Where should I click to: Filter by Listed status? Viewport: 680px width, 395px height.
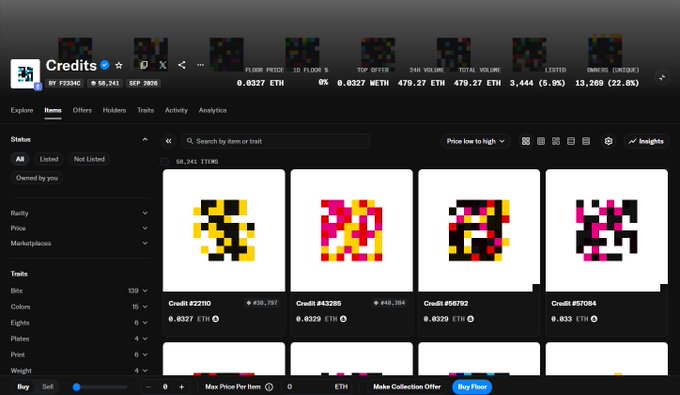49,159
